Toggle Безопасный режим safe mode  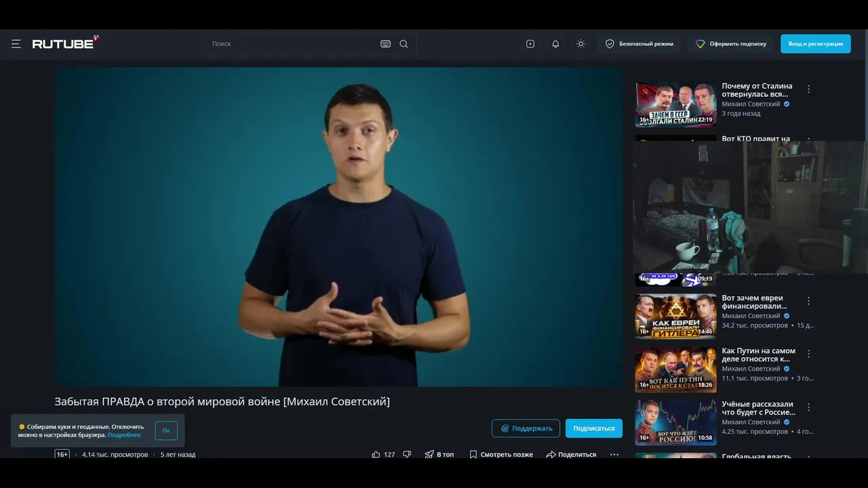639,44
